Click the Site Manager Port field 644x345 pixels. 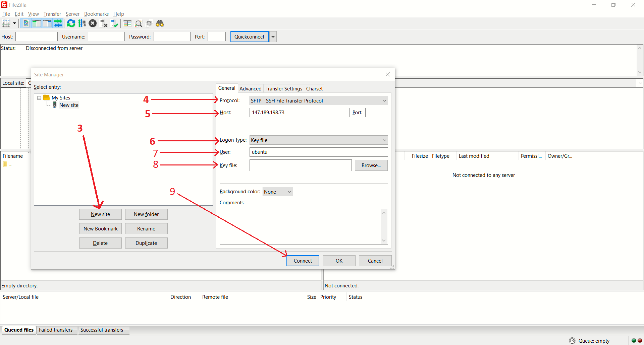point(377,113)
